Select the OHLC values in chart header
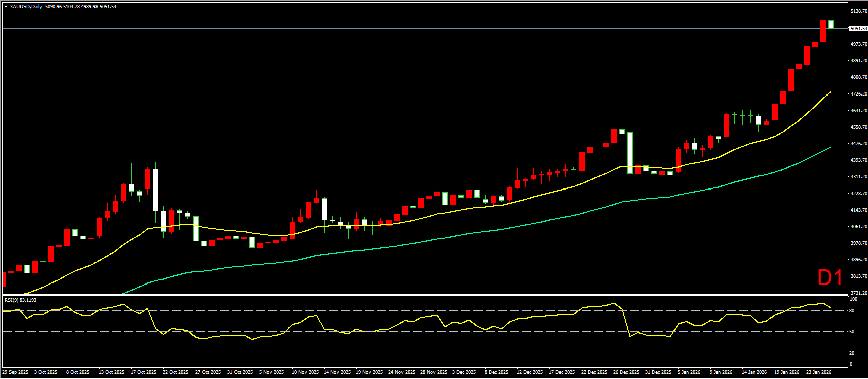The height and width of the screenshot is (379, 868). click(80, 7)
